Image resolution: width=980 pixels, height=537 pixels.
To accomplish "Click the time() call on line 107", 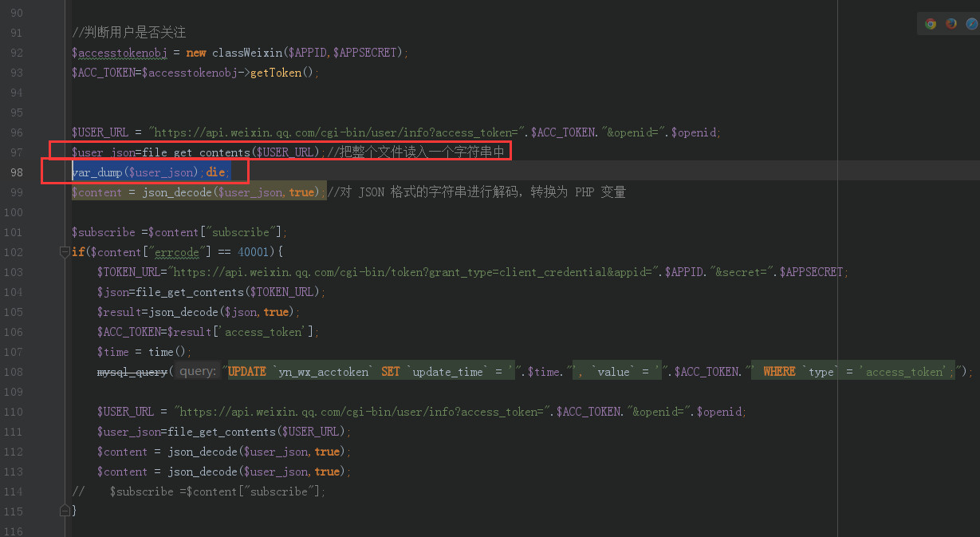I will (x=168, y=352).
